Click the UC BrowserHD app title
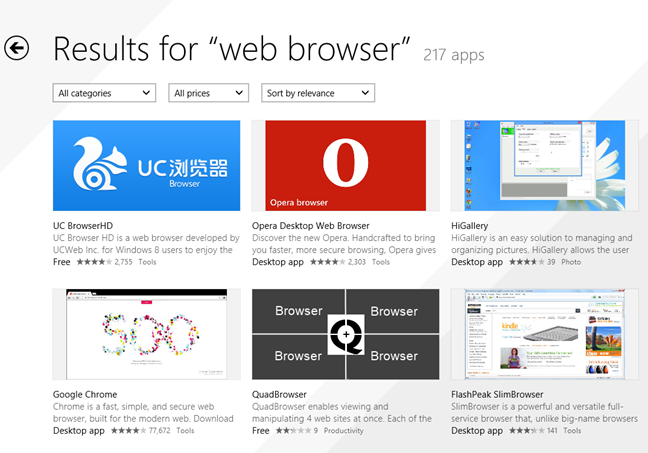 click(x=83, y=226)
